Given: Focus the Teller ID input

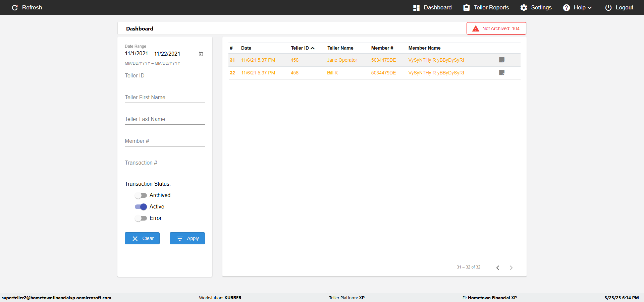Looking at the screenshot, I should pos(165,76).
